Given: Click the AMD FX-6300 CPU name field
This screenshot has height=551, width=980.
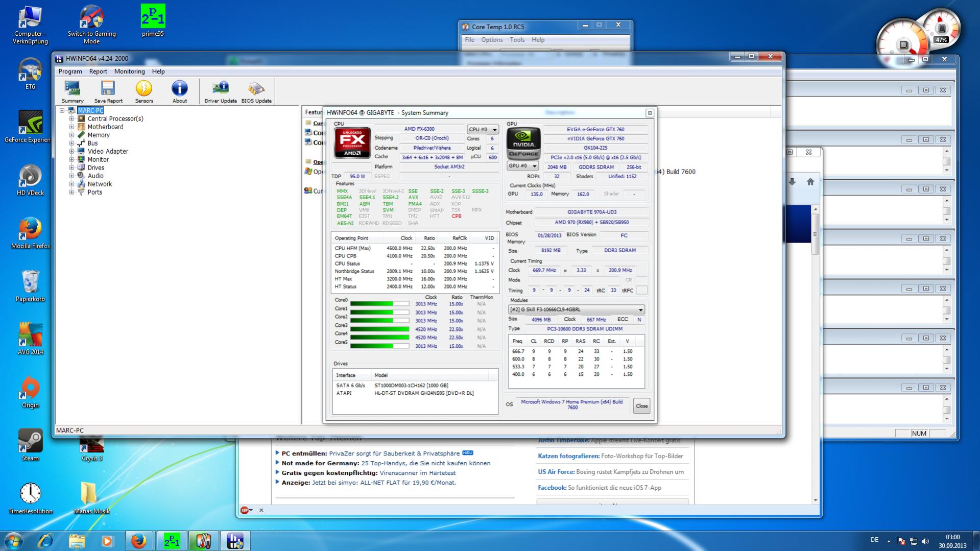Looking at the screenshot, I should (x=419, y=129).
